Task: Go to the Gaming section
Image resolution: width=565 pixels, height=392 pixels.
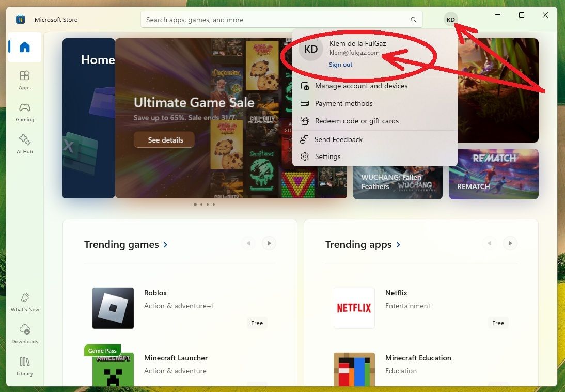Action: click(24, 112)
